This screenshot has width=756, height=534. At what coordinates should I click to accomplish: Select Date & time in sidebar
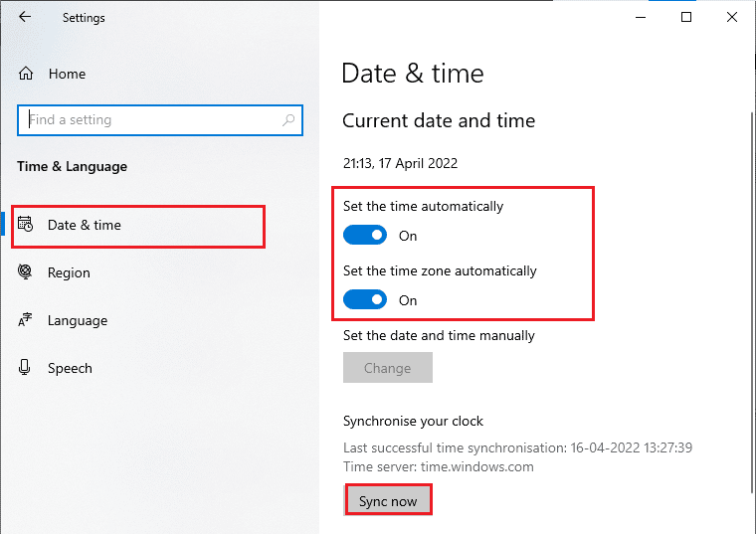click(x=138, y=227)
